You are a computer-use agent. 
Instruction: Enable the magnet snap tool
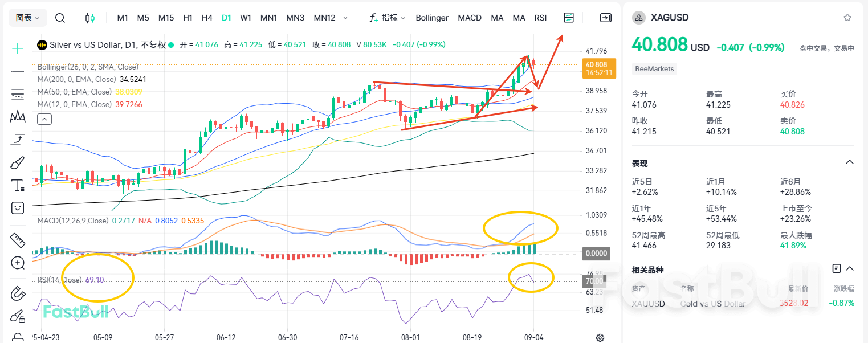pos(17,293)
